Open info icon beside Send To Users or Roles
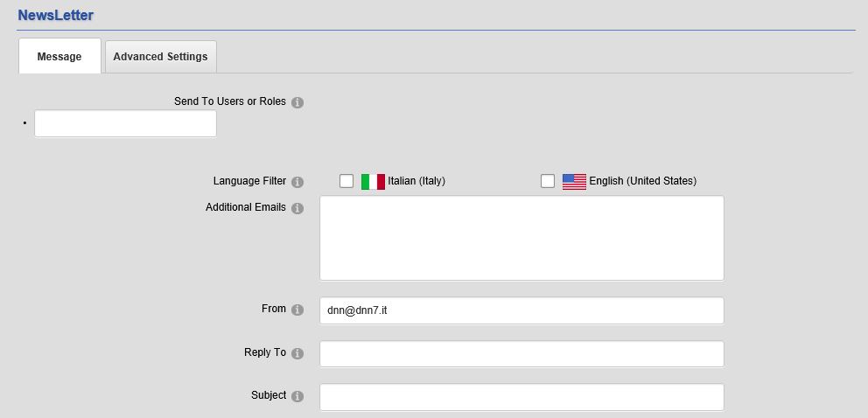Screen dimensions: 868x418 coord(297,103)
